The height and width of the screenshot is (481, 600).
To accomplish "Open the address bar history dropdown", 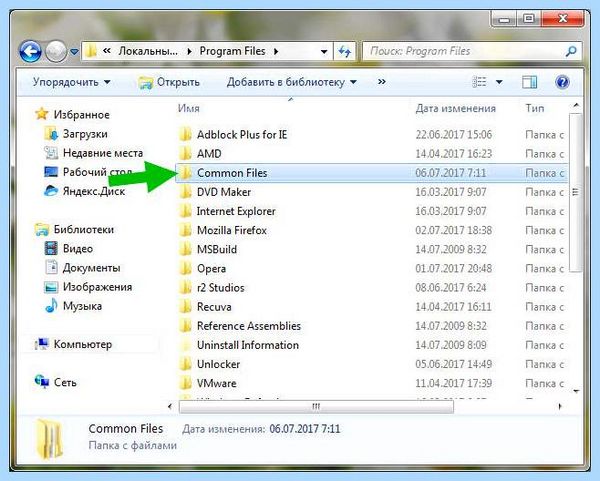I will [324, 51].
